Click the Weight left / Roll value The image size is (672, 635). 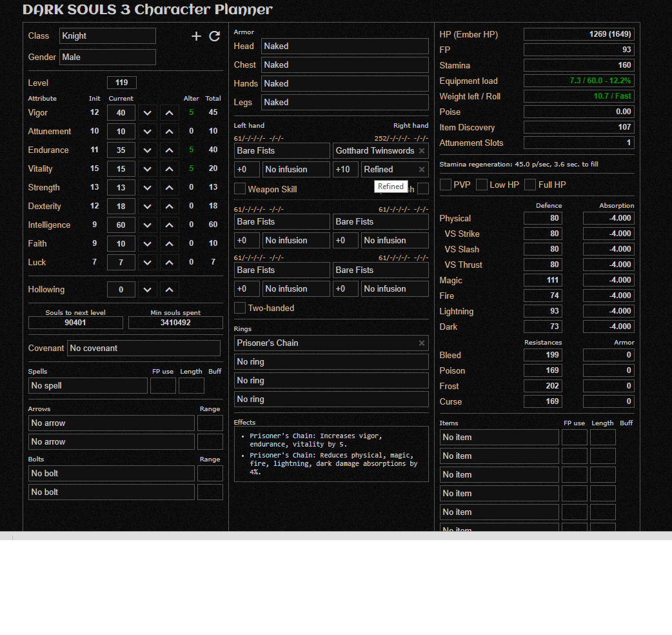579,96
